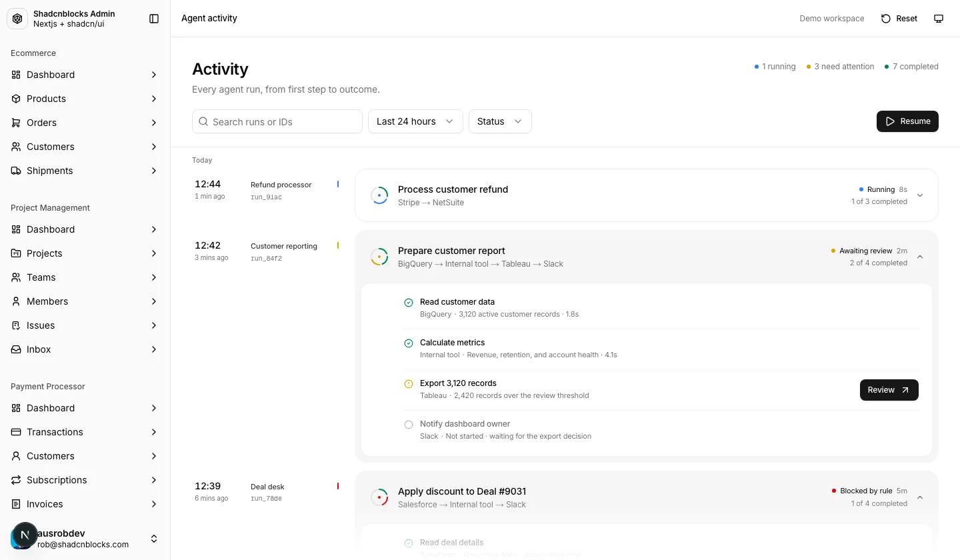
Task: Click the Resume button
Action: pos(907,121)
